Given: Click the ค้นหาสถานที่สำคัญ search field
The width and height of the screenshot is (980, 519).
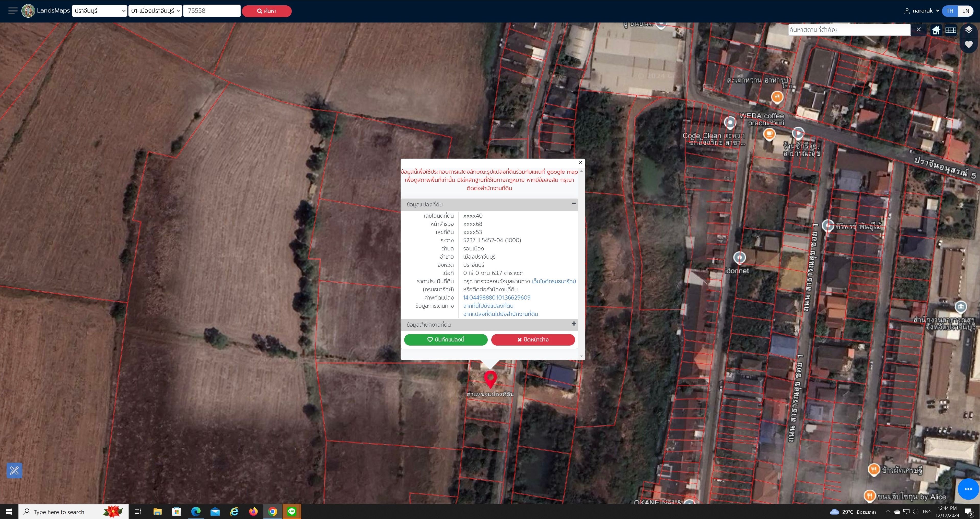Looking at the screenshot, I should coord(849,30).
